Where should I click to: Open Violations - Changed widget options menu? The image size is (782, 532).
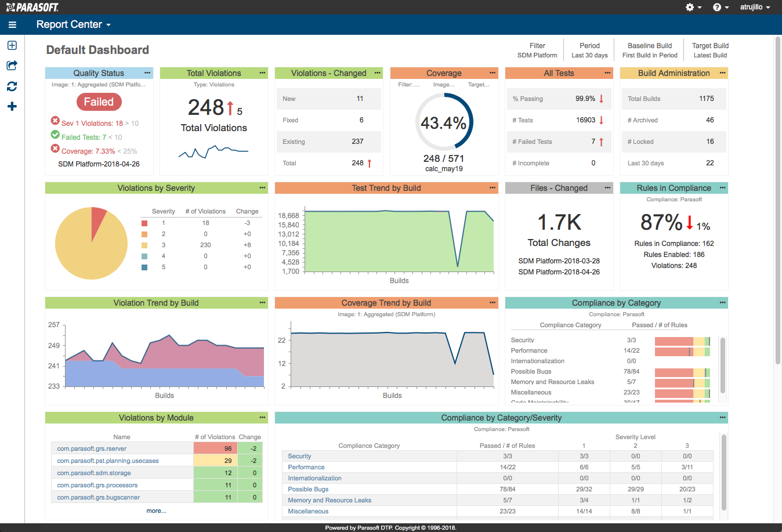(377, 73)
